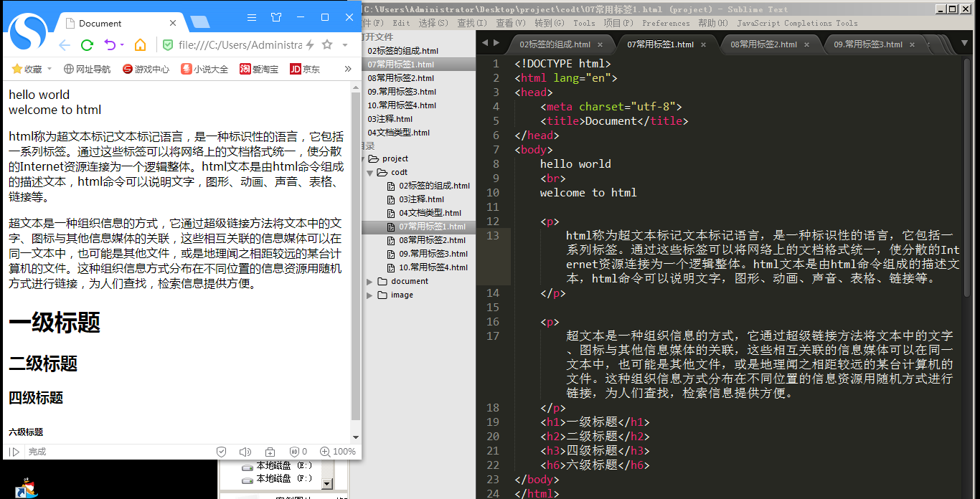Viewport: 980px width, 499px height.
Task: Click the green shield security icon in address bar
Action: pyautogui.click(x=168, y=45)
